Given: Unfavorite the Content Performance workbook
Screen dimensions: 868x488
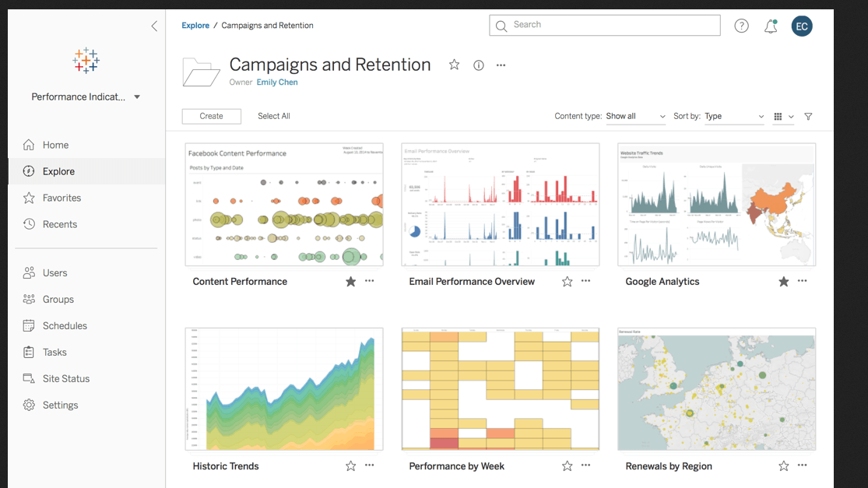Looking at the screenshot, I should click(x=351, y=282).
